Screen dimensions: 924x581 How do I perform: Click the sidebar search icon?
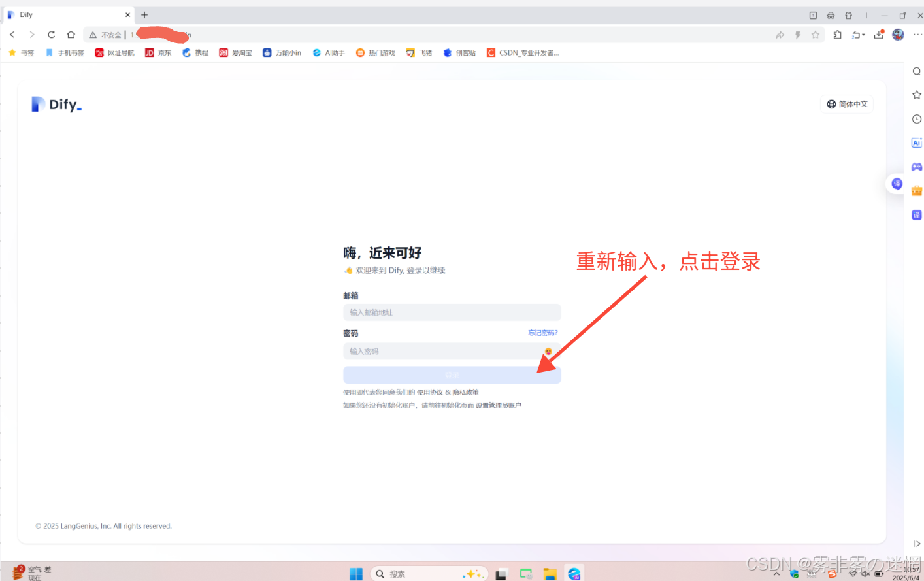click(x=917, y=71)
